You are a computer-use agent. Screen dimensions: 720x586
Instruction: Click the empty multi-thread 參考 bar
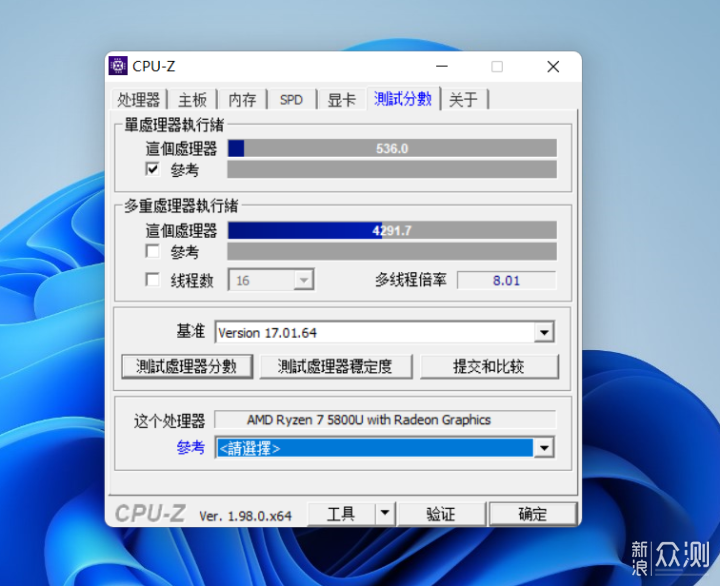coord(392,251)
